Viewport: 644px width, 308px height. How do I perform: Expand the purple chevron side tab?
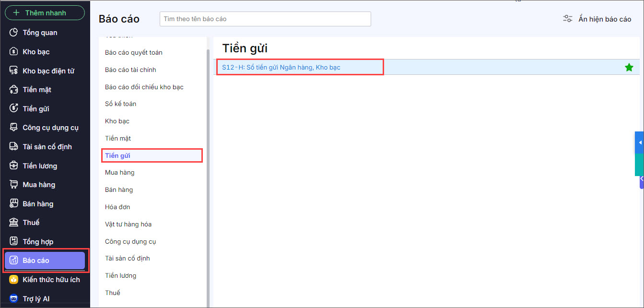coord(641,178)
